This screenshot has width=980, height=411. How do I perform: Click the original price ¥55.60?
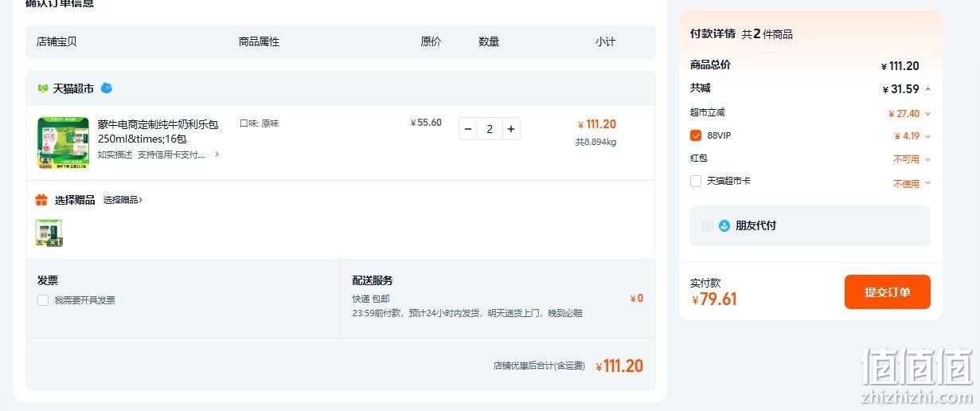pos(426,123)
